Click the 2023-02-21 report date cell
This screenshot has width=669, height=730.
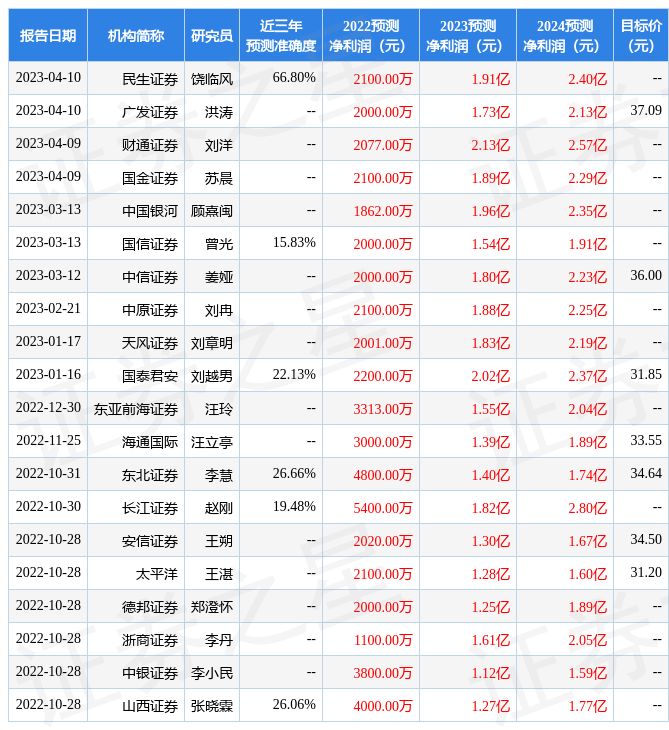pyautogui.click(x=48, y=309)
